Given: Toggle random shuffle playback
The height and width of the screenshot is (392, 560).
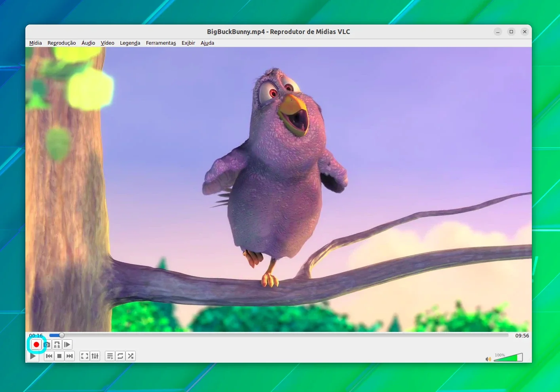Looking at the screenshot, I should click(x=131, y=356).
